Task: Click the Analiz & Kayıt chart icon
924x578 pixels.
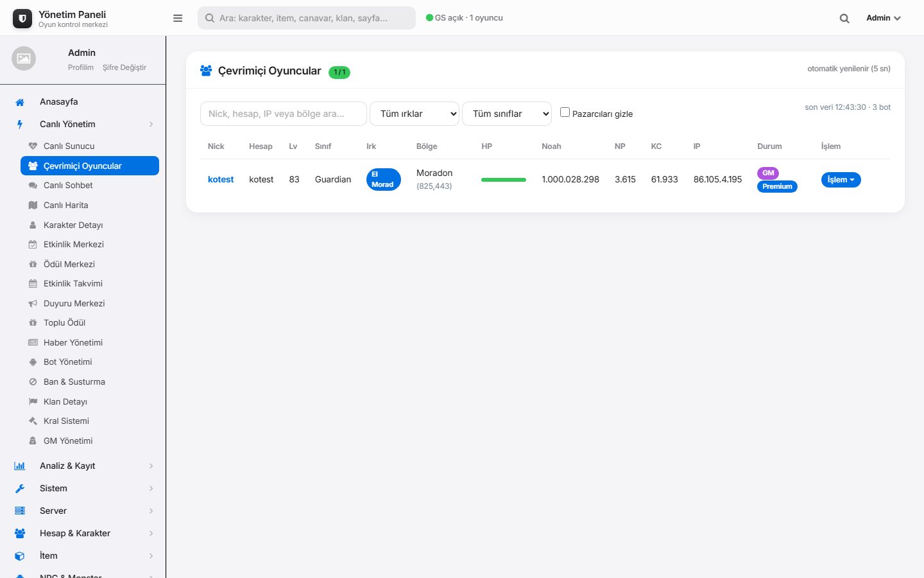Action: pos(20,466)
